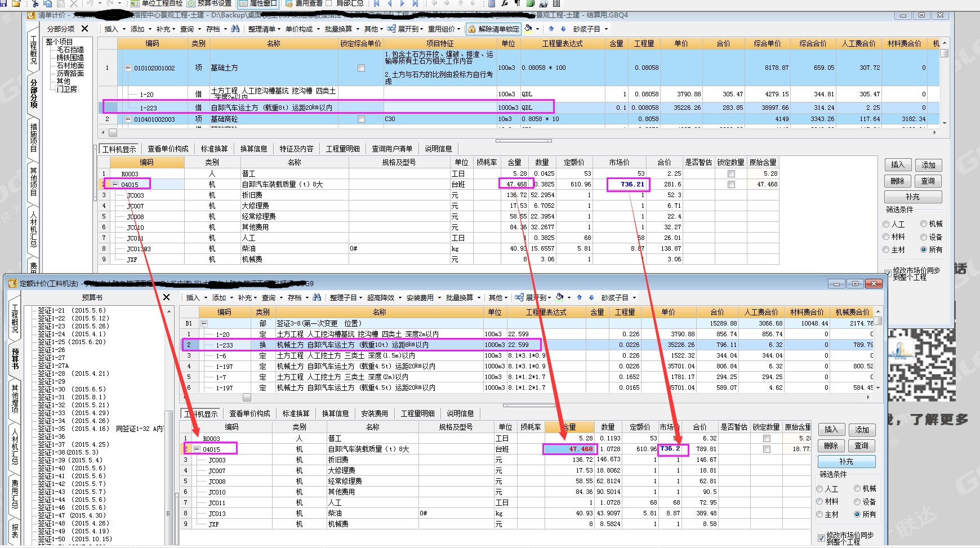Check 锁定数量 for 04015 row in 定额计价 window
This screenshot has width=980, height=548.
click(x=767, y=449)
